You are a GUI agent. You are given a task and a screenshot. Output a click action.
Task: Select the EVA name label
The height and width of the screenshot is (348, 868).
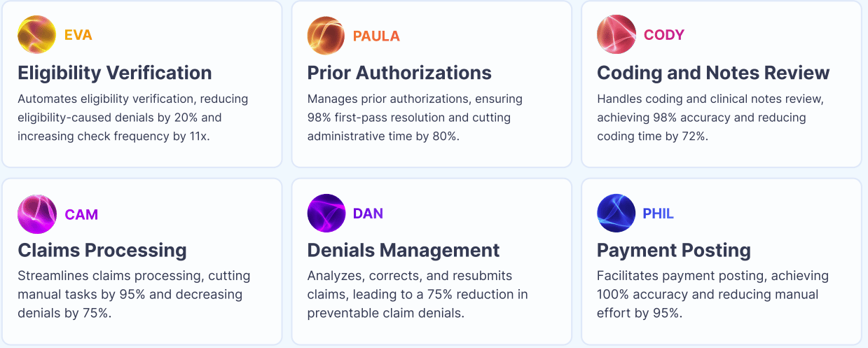(x=78, y=35)
